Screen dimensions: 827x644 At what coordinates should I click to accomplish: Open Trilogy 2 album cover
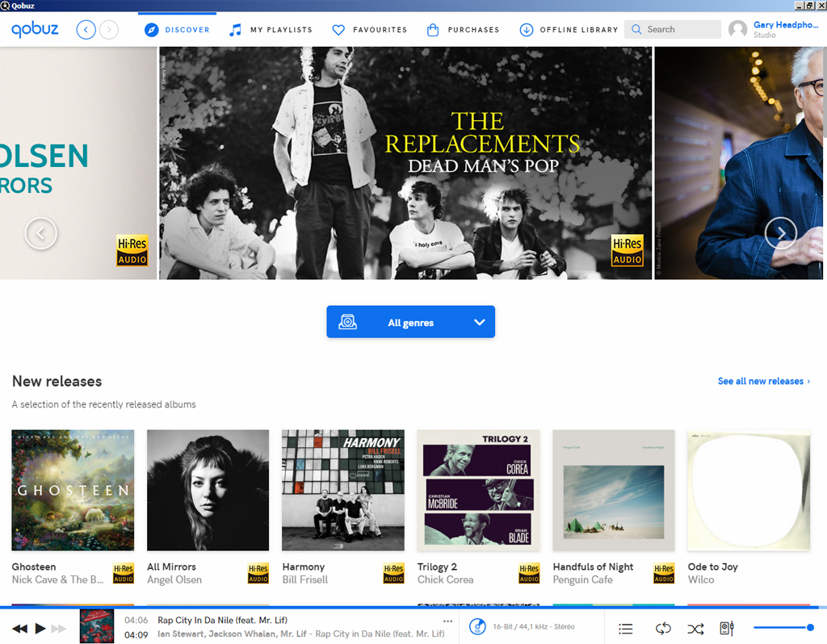pos(478,490)
